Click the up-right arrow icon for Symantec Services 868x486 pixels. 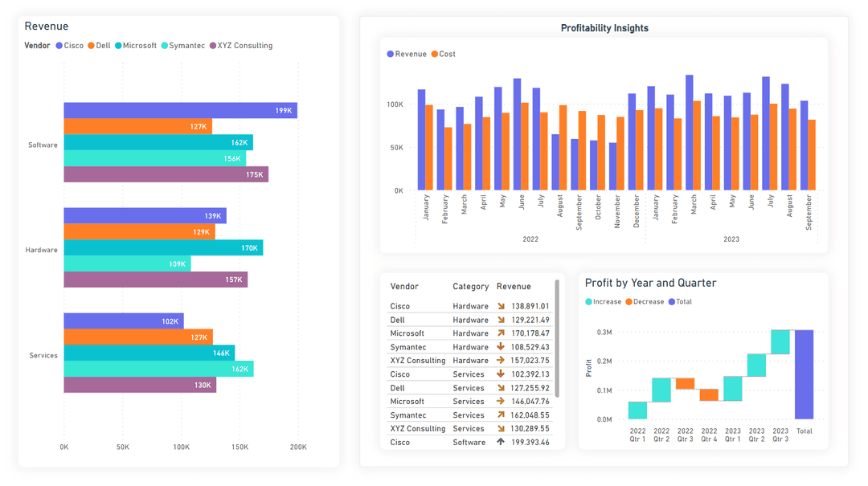click(501, 415)
